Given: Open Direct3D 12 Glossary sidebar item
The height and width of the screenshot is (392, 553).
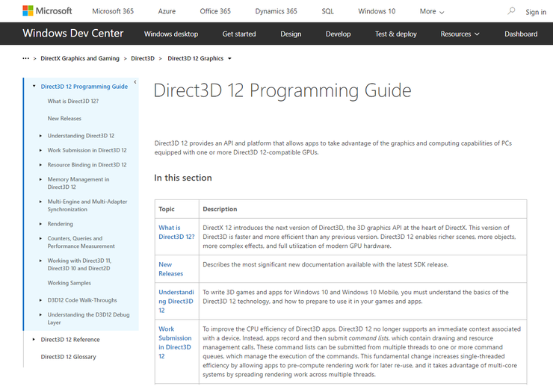Looking at the screenshot, I should pyautogui.click(x=68, y=357).
